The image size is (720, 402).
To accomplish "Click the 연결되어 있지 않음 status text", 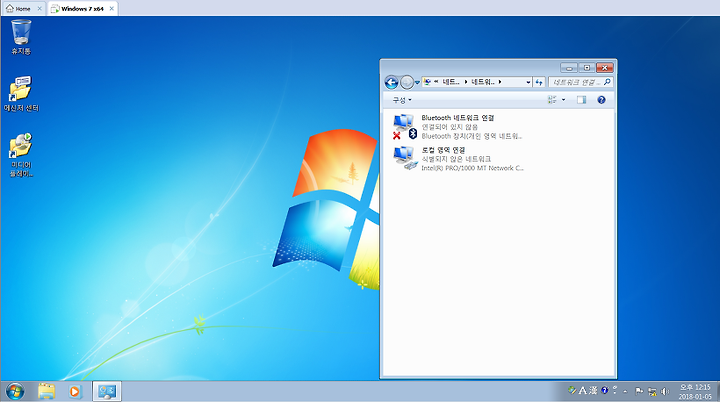I will coord(450,127).
